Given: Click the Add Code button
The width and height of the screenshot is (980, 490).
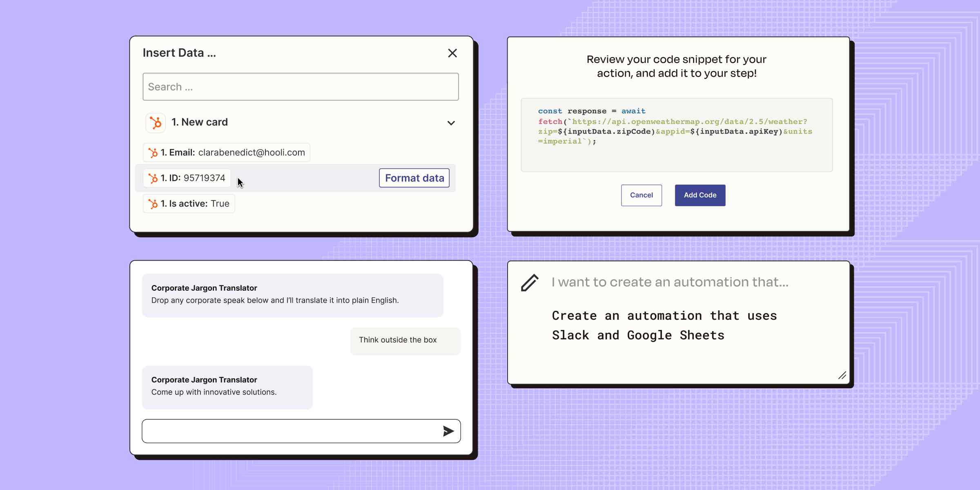Looking at the screenshot, I should (x=700, y=195).
